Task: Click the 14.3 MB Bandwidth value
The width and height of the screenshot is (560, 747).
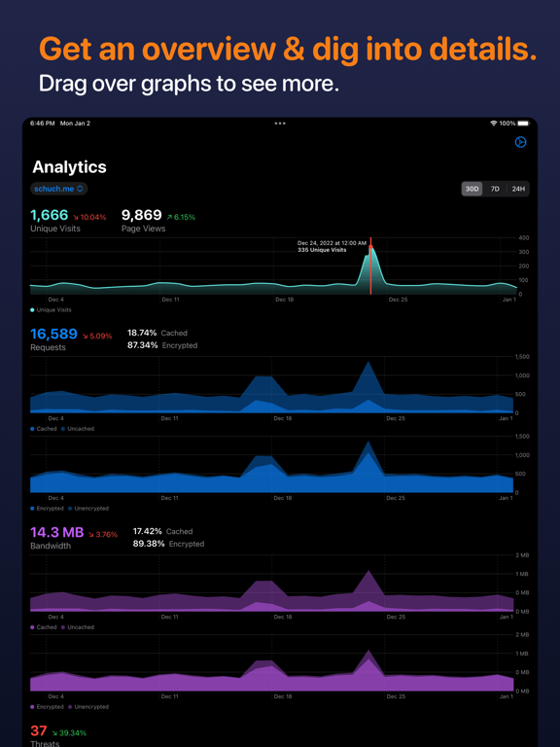Action: coord(57,532)
